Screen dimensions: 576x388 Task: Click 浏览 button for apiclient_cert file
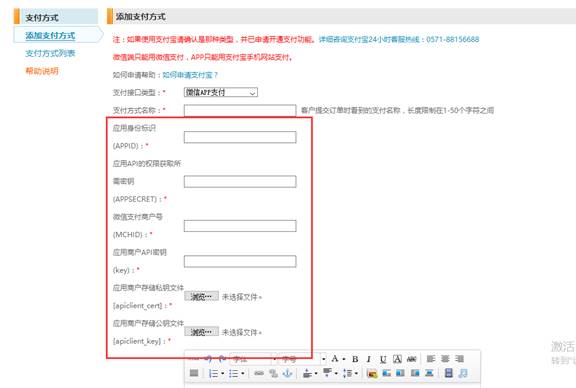pyautogui.click(x=201, y=296)
